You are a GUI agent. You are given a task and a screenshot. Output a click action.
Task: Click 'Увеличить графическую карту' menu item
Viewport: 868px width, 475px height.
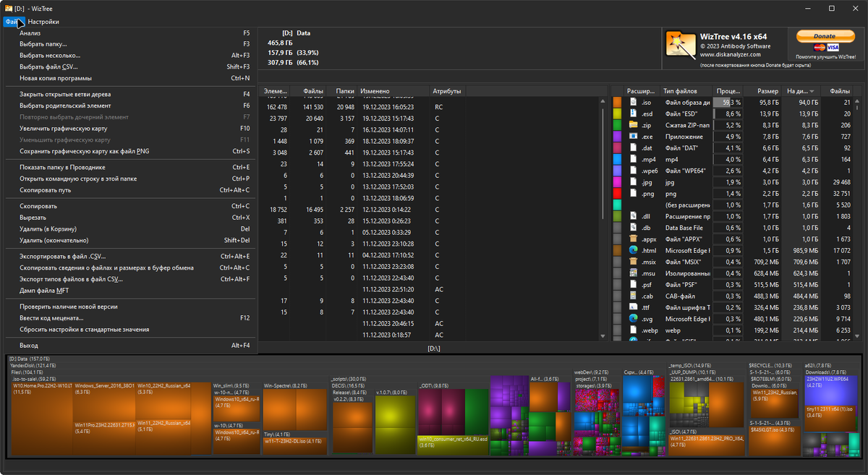coord(131,128)
